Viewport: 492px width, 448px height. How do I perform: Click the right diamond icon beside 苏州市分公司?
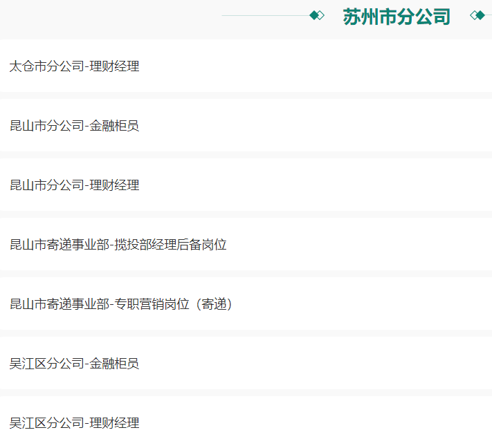pos(477,15)
